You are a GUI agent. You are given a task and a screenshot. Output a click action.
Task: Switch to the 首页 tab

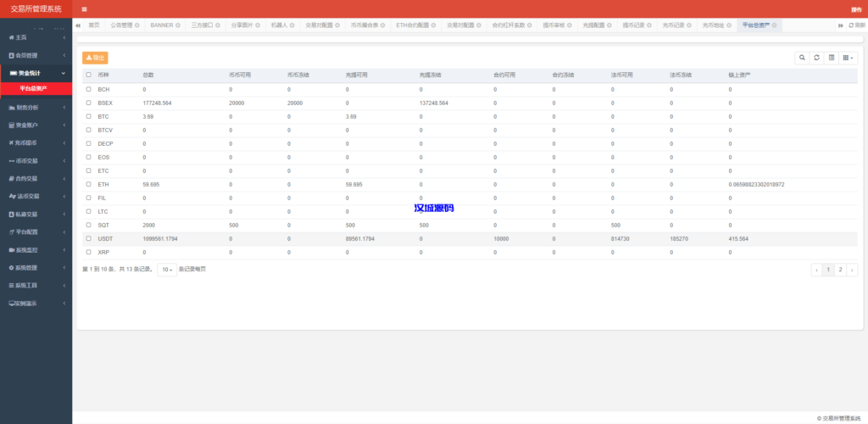click(94, 25)
